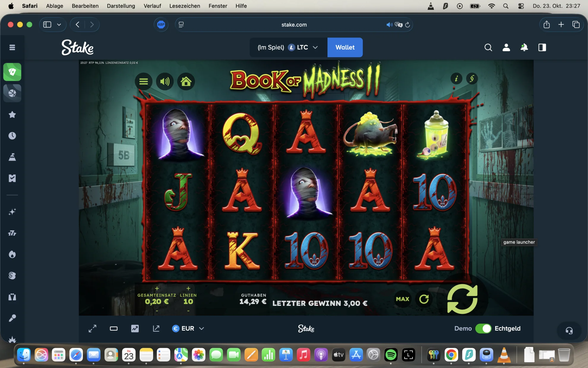Image resolution: width=588 pixels, height=368 pixels.
Task: Set the MAX bet
Action: [402, 299]
